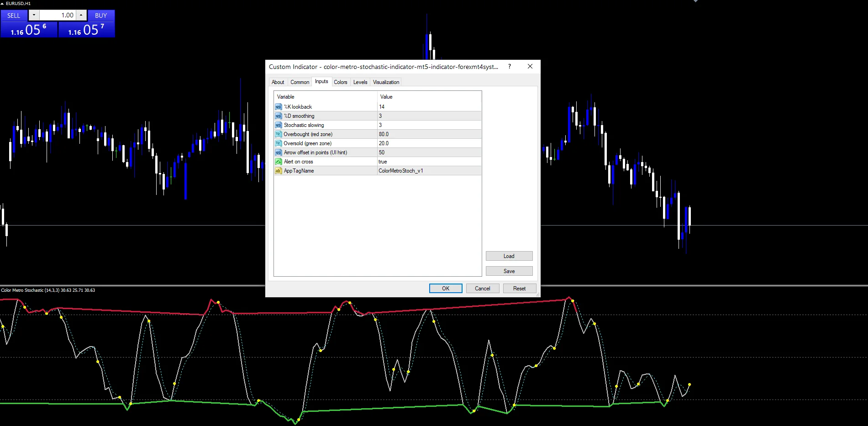868x426 pixels.
Task: Click the SELL button in trade panel
Action: 14,16
